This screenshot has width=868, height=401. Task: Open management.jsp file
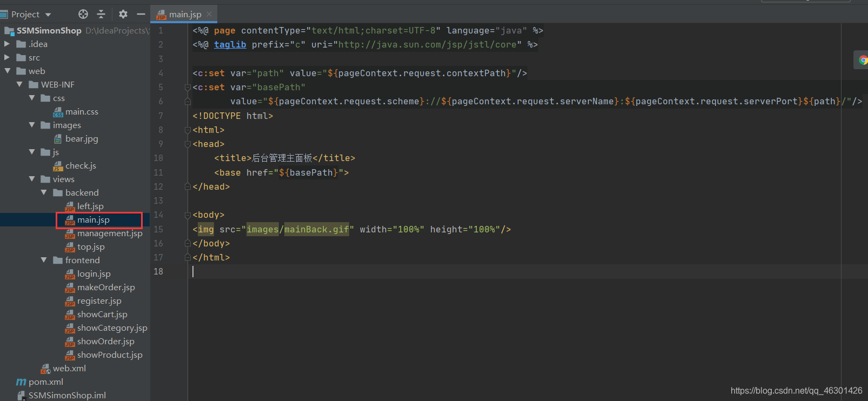pyautogui.click(x=109, y=233)
